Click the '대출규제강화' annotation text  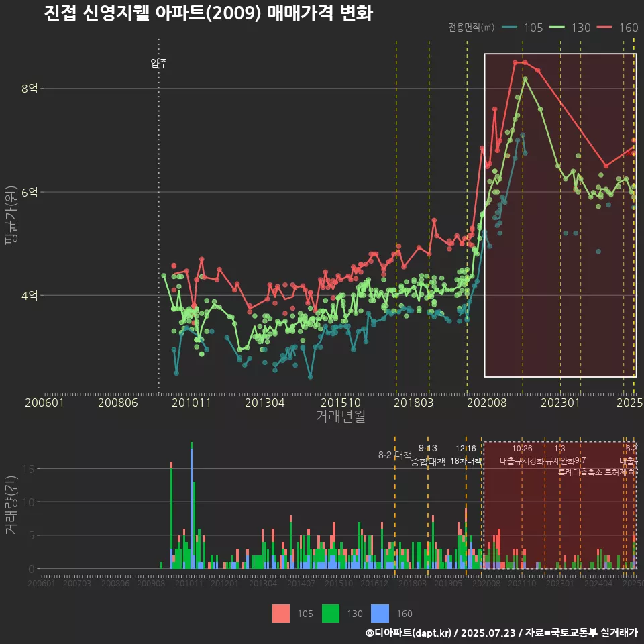pos(522,461)
